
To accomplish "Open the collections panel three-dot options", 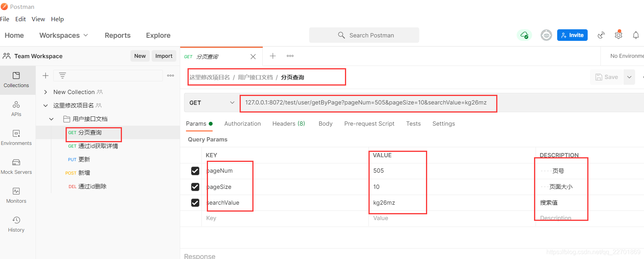I will point(171,76).
